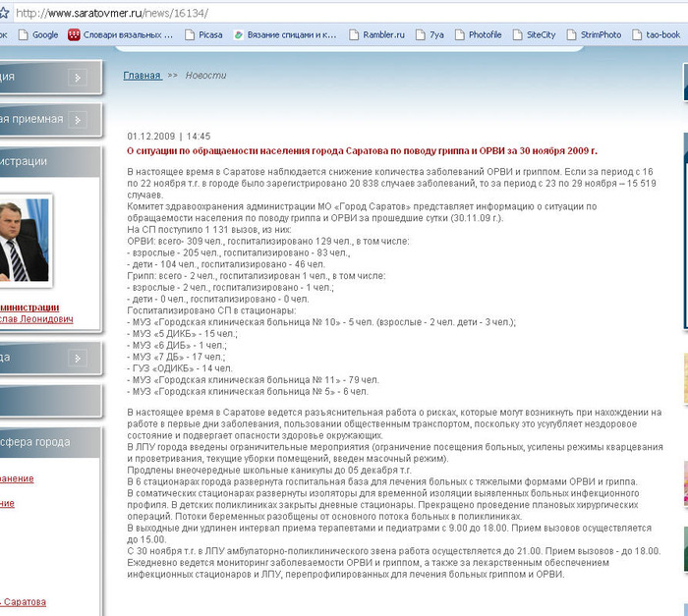Click the bold red администрации link in sidebar
Image resolution: width=688 pixels, height=616 pixels.
point(29,308)
